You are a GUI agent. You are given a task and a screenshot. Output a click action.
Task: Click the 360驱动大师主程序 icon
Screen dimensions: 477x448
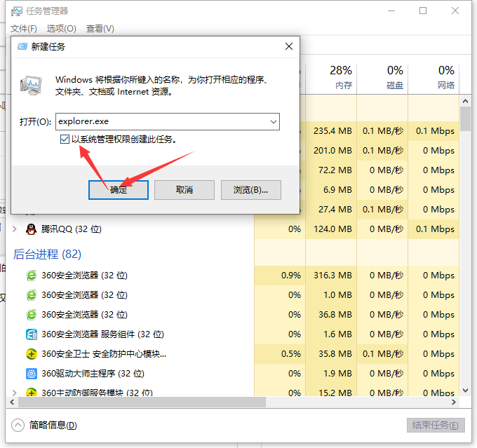pos(32,374)
